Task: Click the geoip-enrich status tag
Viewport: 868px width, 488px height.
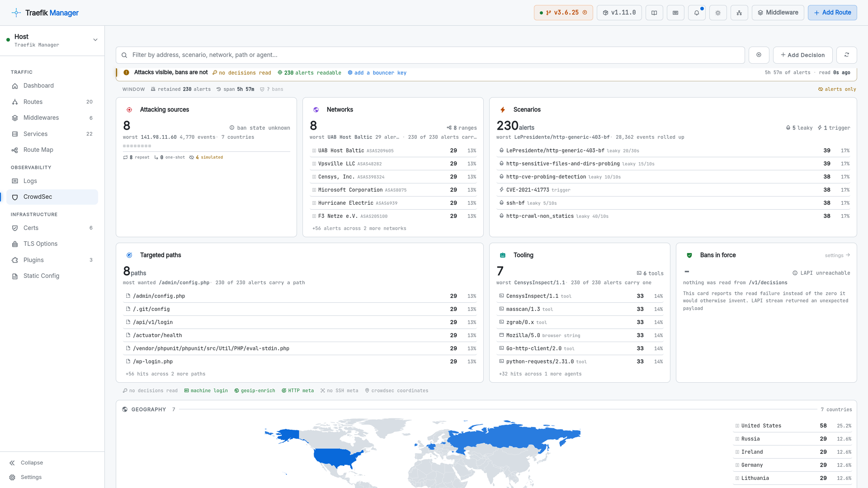Action: click(255, 391)
